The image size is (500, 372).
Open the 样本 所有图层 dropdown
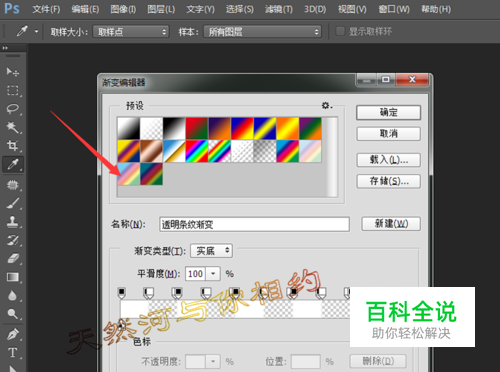[262, 32]
